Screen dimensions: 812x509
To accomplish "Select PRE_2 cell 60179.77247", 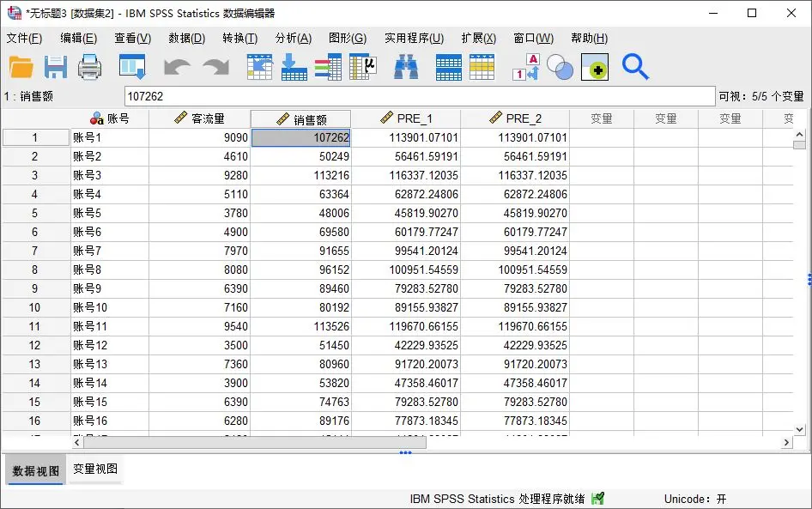I will tap(515, 232).
